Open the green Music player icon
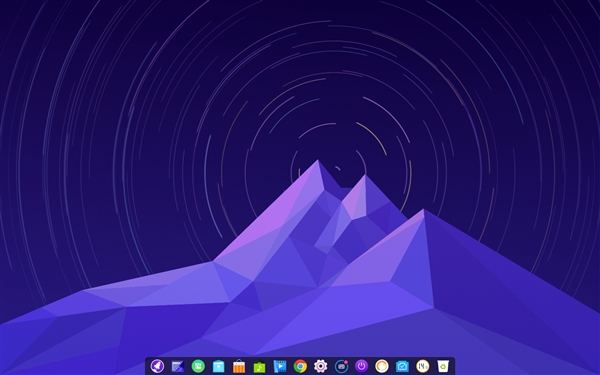The image size is (600, 375). [259, 367]
